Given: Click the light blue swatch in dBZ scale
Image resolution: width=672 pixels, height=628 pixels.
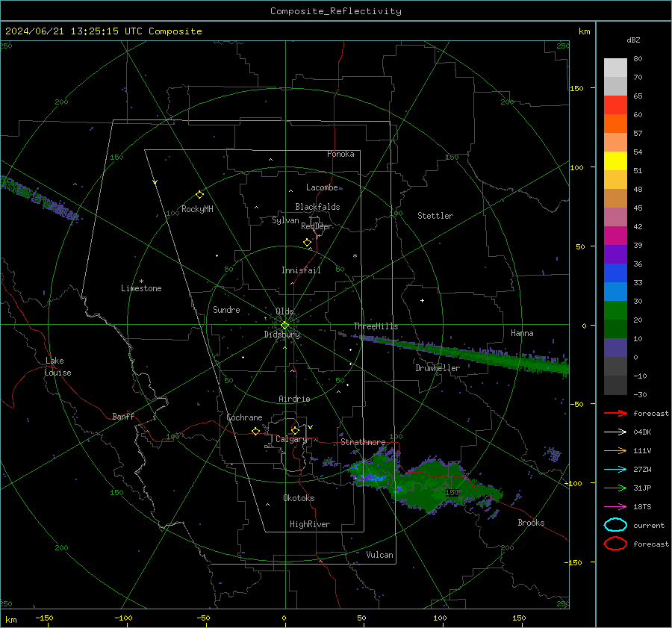Looking at the screenshot, I should click(x=615, y=291).
